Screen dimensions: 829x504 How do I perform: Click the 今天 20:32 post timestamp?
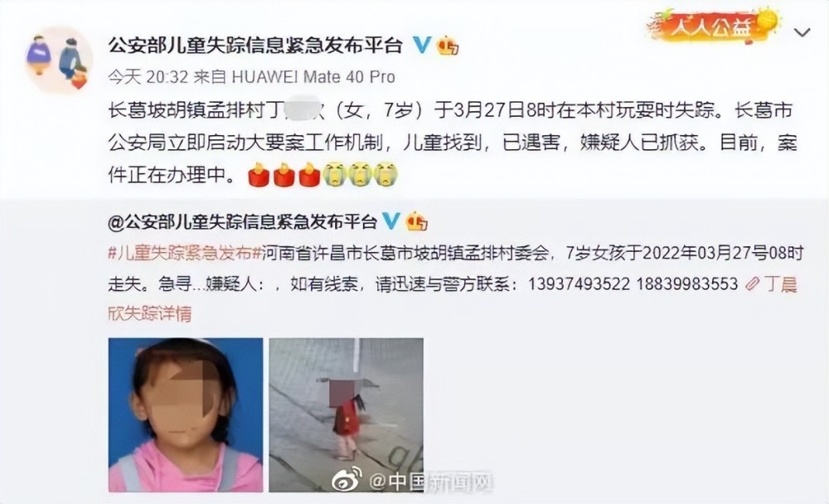[x=148, y=77]
